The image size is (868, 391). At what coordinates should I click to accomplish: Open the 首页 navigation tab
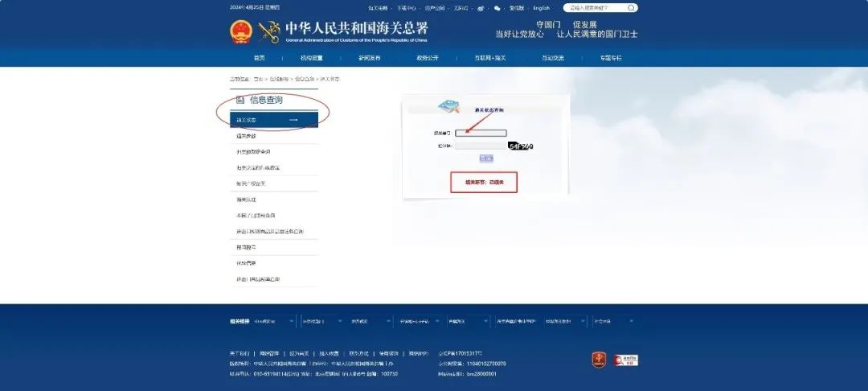(x=259, y=58)
